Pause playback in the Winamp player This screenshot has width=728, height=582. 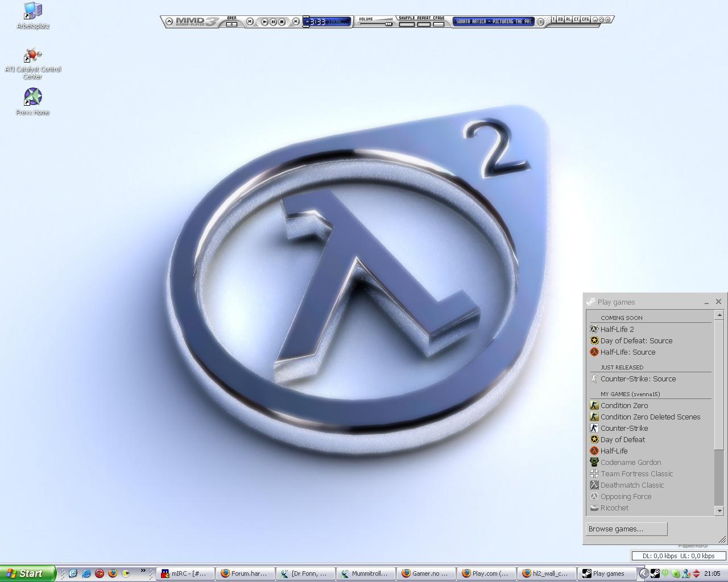coord(273,22)
